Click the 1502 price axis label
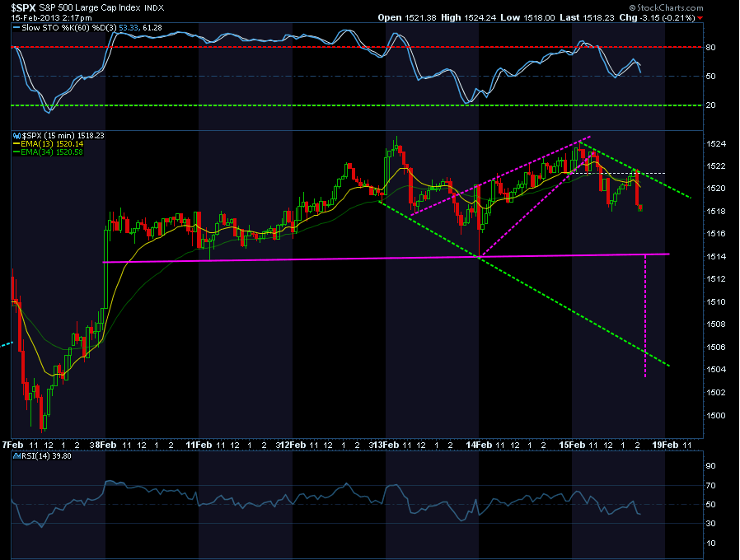Screen dimensions: 740x560 pos(716,393)
